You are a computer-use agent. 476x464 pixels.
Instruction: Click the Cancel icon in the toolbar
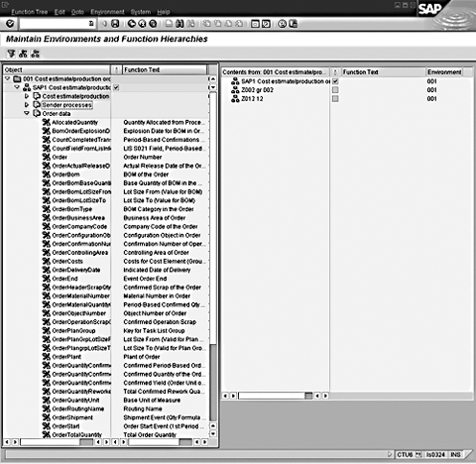tap(153, 24)
